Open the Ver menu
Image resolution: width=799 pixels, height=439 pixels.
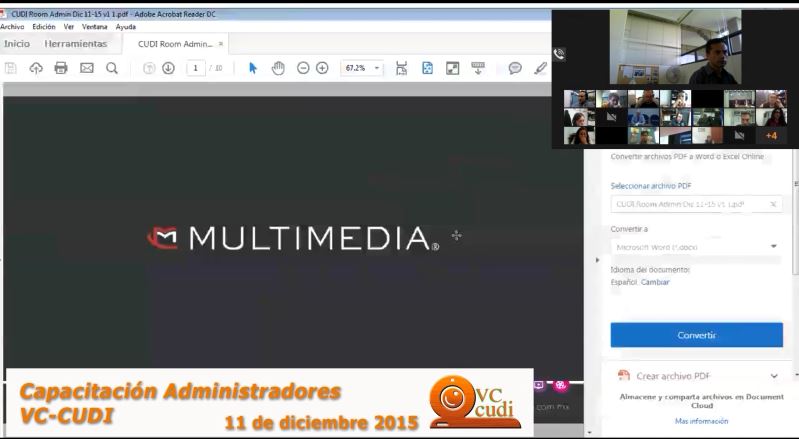point(69,26)
